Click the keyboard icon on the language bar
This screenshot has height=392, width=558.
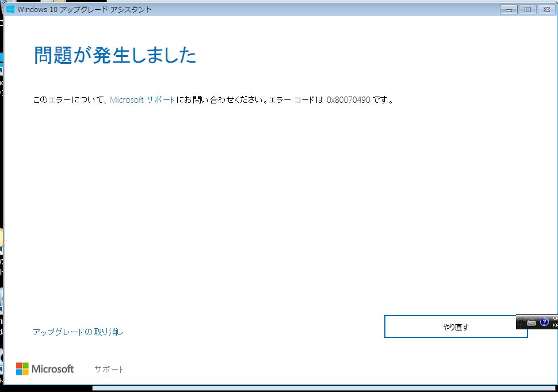[532, 322]
